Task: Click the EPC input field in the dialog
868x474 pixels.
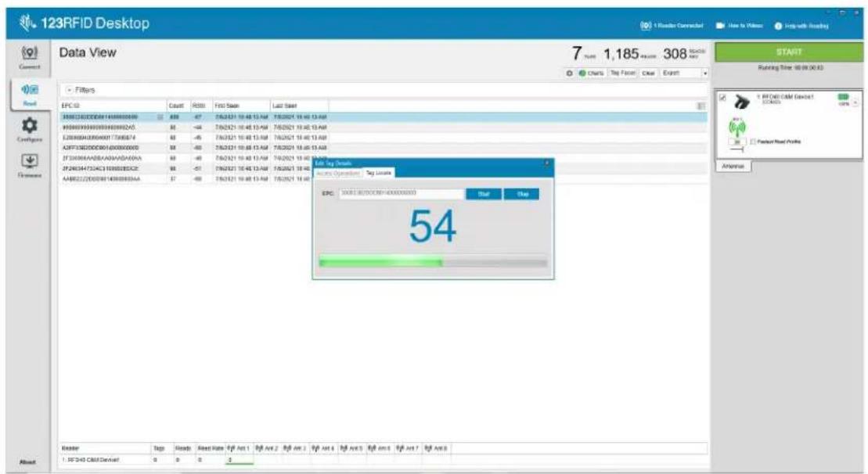Action: (402, 193)
